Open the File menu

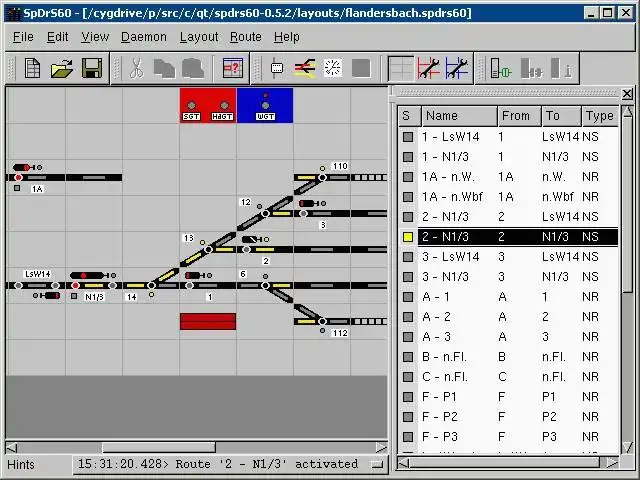click(23, 37)
